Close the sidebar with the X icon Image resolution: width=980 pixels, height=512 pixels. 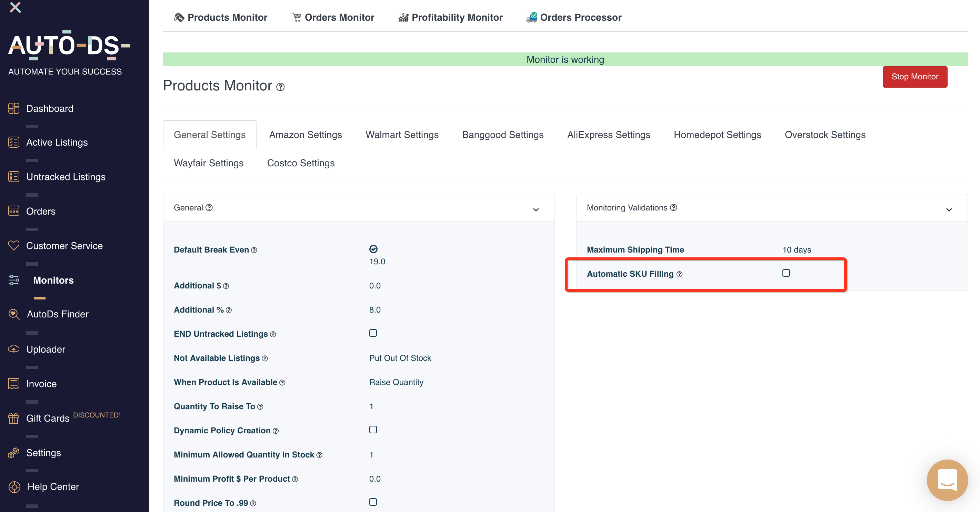tap(15, 7)
